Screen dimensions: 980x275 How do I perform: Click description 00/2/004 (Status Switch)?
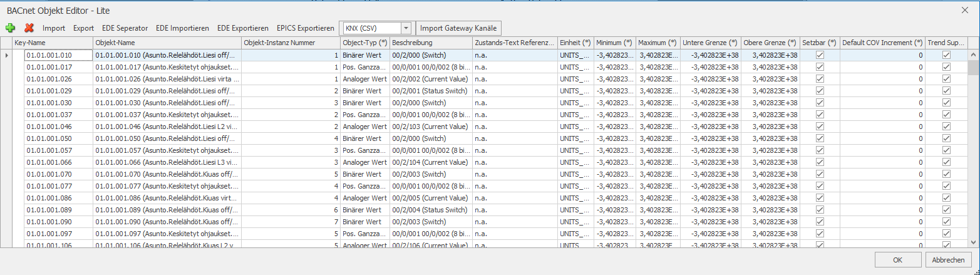coord(431,210)
